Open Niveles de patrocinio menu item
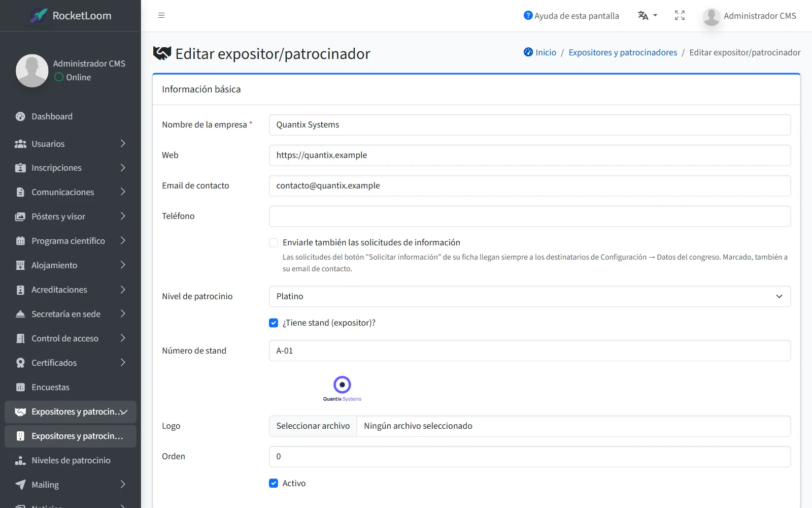812x508 pixels. point(71,460)
